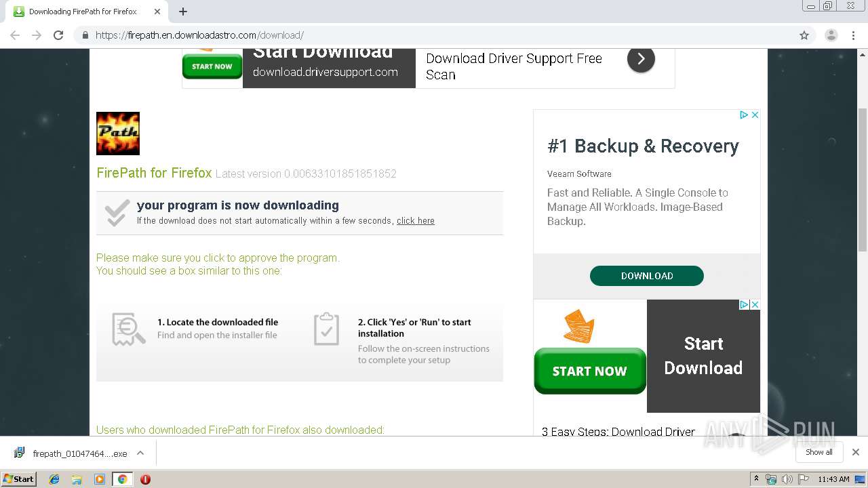This screenshot has width=868, height=488.
Task: Click the address bar URL
Action: point(199,35)
